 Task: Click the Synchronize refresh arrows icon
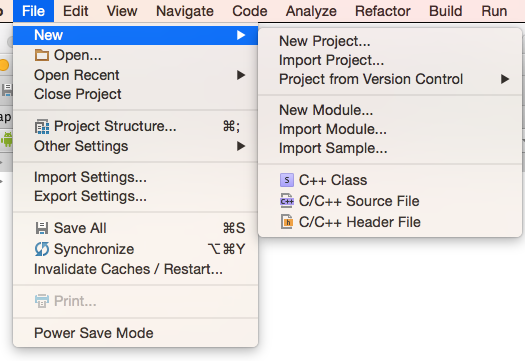[42, 249]
